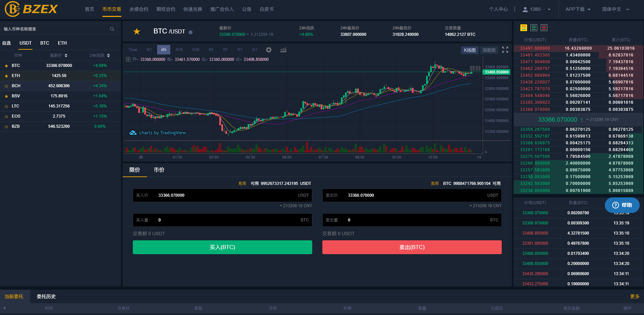Unfavorite BTC/USDT with the header star

click(x=137, y=31)
